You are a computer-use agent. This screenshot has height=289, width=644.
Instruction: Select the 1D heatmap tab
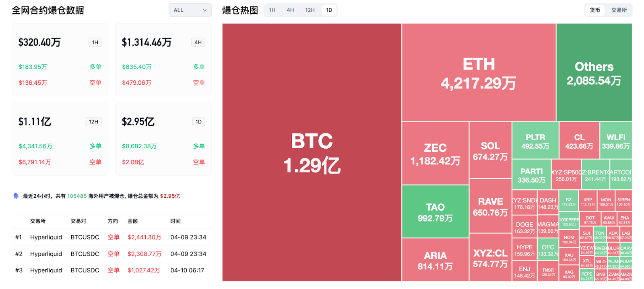point(329,10)
